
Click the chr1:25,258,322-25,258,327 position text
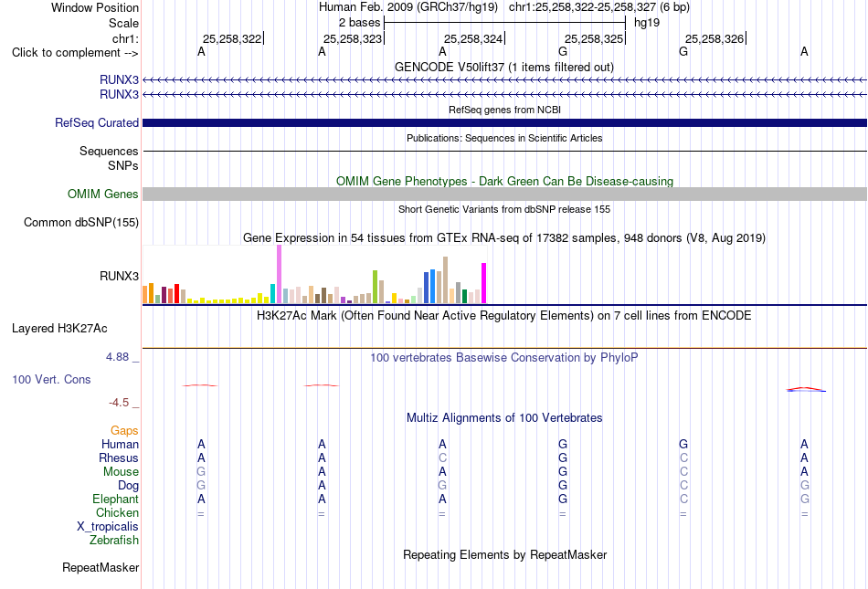599,7
